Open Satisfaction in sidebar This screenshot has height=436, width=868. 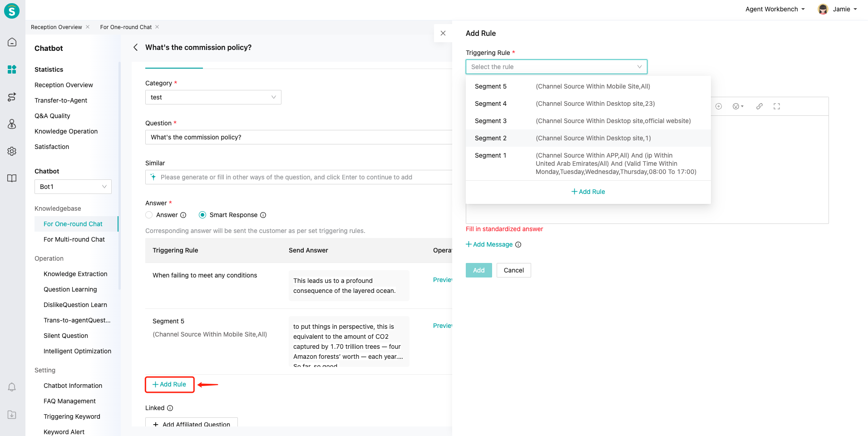pyautogui.click(x=52, y=147)
